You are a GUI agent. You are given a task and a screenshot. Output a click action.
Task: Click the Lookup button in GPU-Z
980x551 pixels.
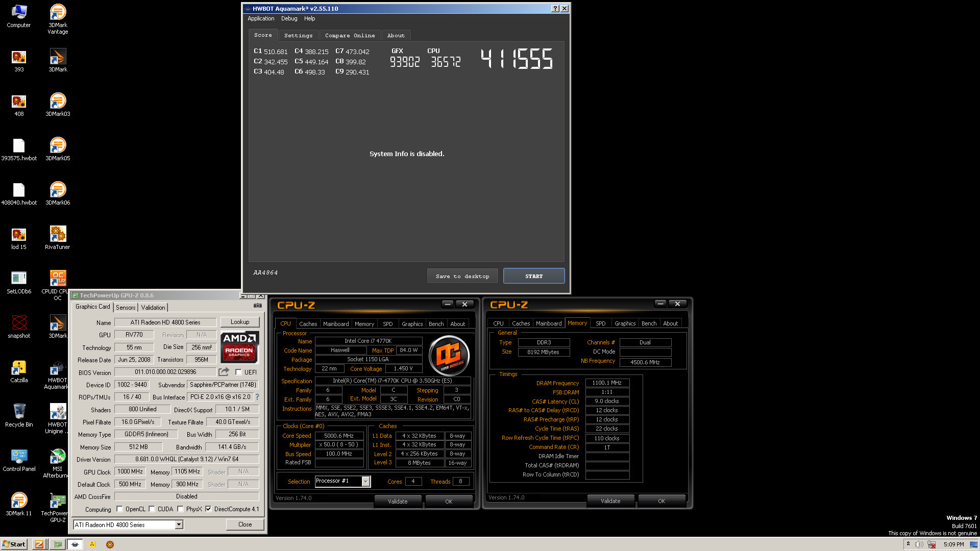point(240,322)
